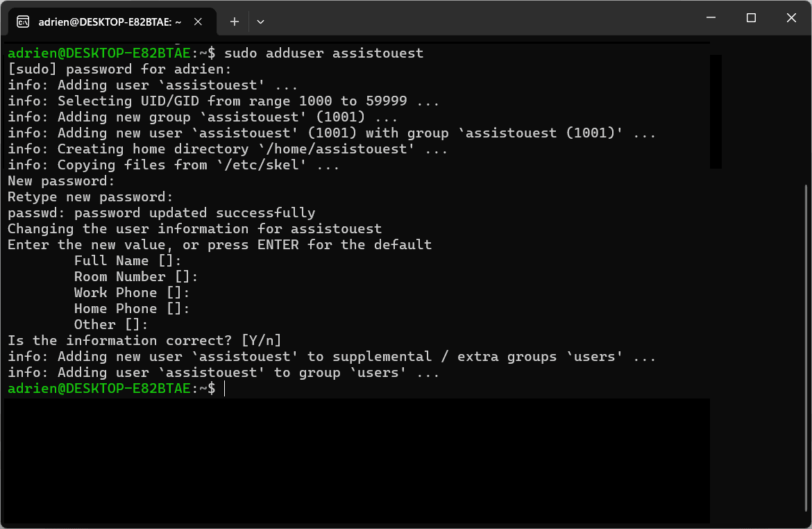Minimize the terminal window
This screenshot has height=529, width=812.
pos(711,17)
